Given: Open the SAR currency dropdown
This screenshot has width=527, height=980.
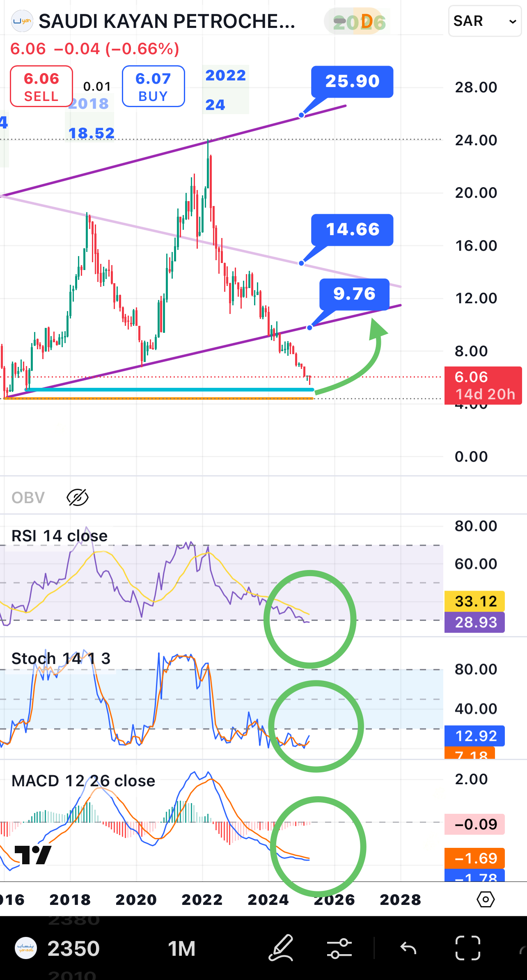Looking at the screenshot, I should [485, 21].
